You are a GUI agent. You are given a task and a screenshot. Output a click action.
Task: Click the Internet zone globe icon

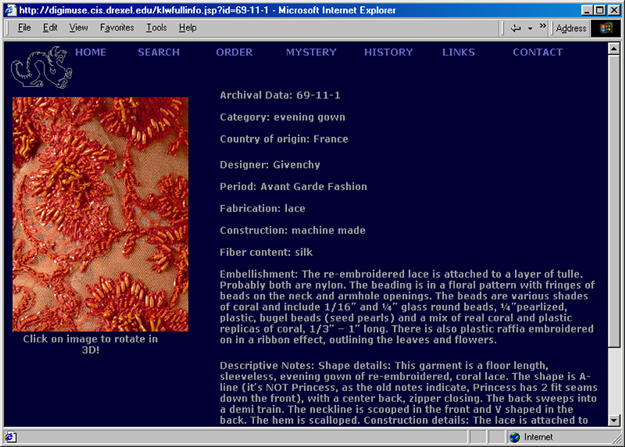pos(515,437)
